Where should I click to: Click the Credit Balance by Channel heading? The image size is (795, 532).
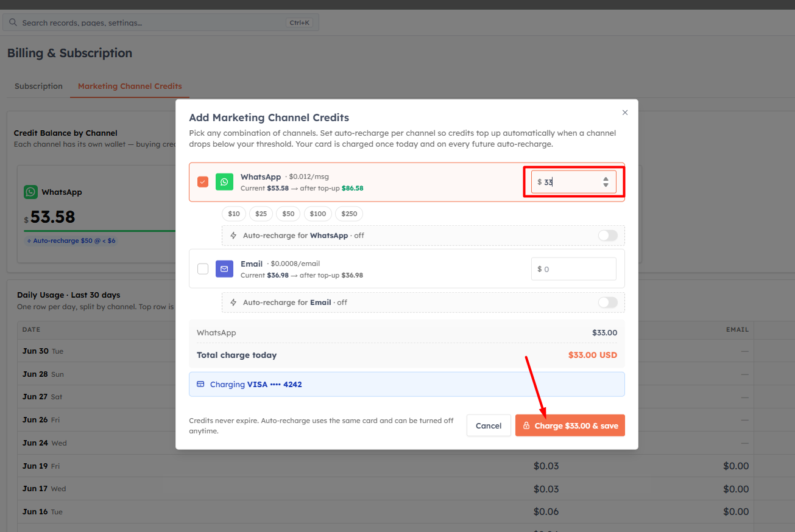(65, 133)
